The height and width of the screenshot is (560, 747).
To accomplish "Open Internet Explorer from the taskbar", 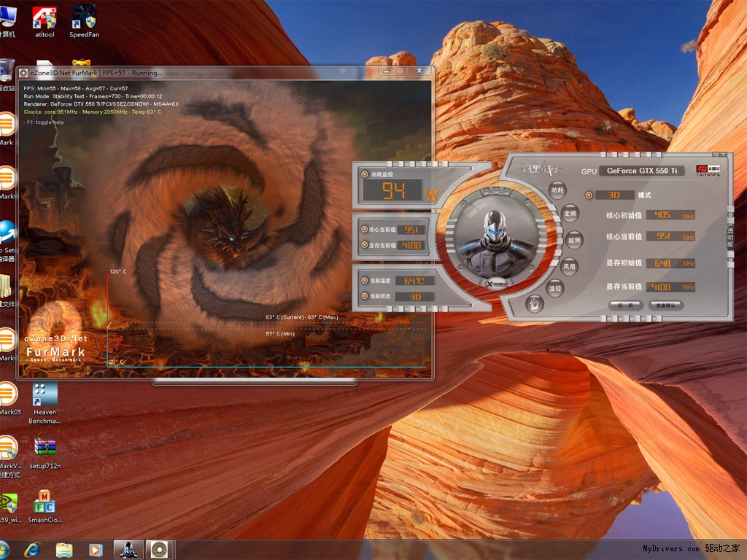I will coord(31,549).
